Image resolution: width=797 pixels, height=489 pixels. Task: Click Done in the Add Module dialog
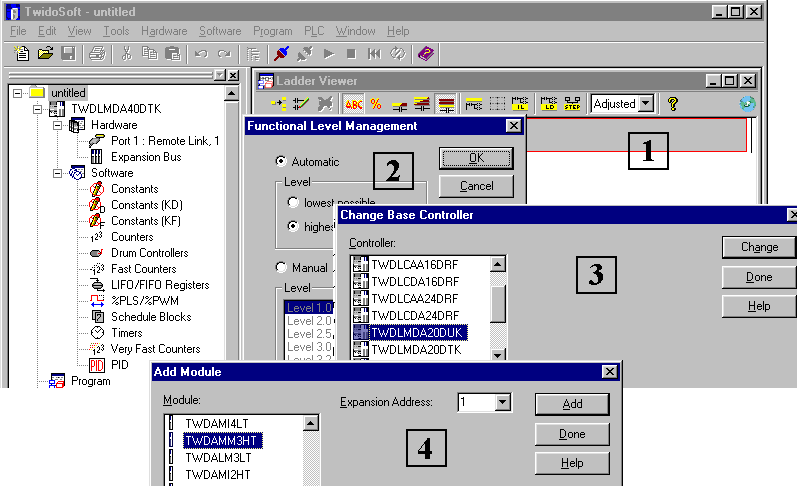coord(572,434)
